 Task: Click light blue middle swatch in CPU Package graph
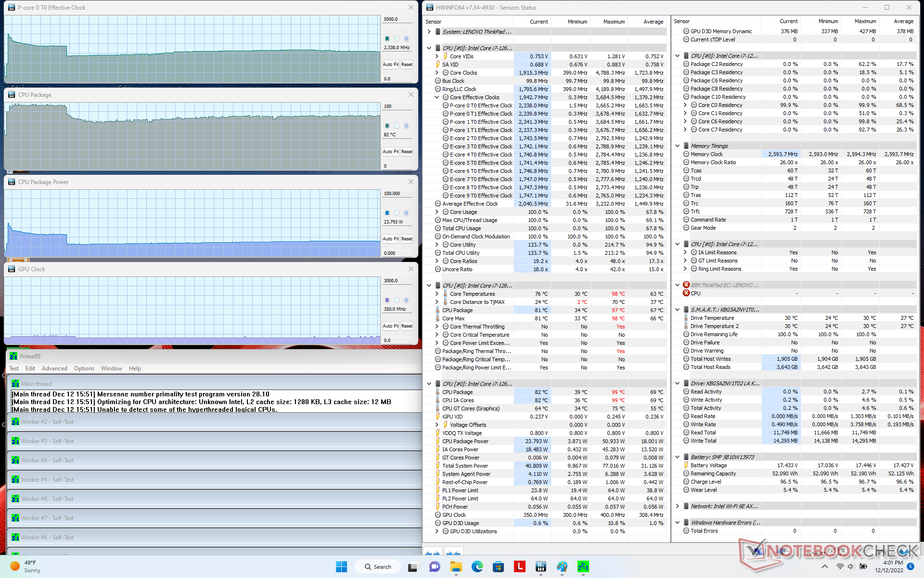397,126
